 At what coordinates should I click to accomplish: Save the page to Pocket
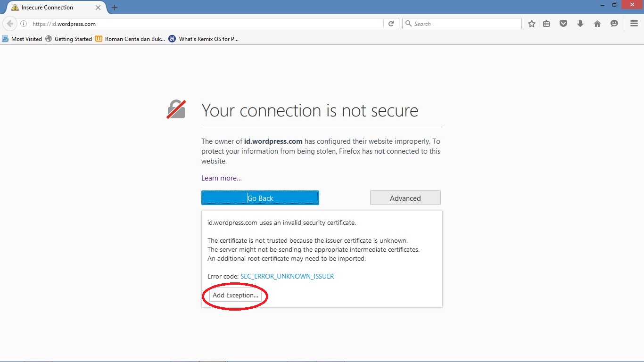coord(563,23)
